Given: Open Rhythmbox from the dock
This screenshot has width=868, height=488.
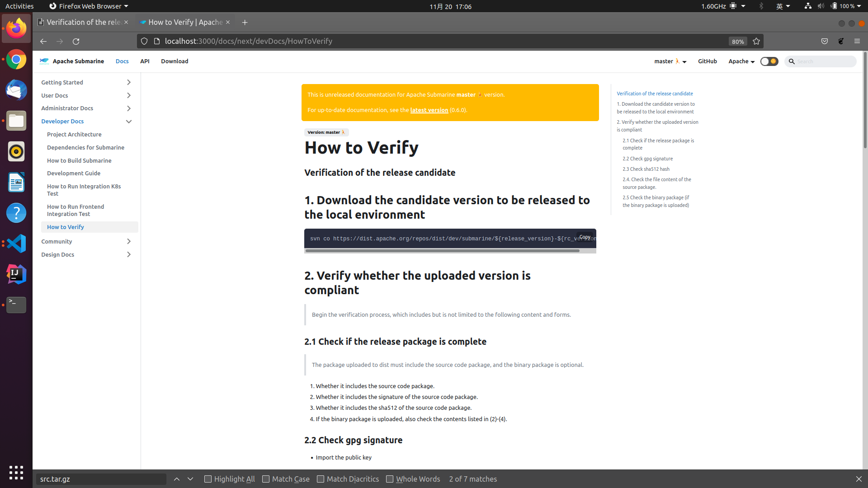Looking at the screenshot, I should point(16,151).
